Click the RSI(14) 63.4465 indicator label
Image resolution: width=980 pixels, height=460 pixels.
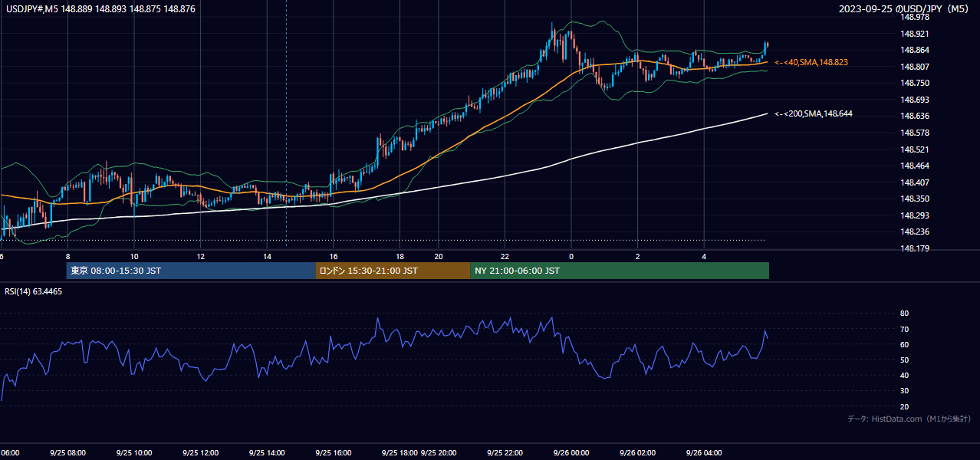tap(34, 291)
